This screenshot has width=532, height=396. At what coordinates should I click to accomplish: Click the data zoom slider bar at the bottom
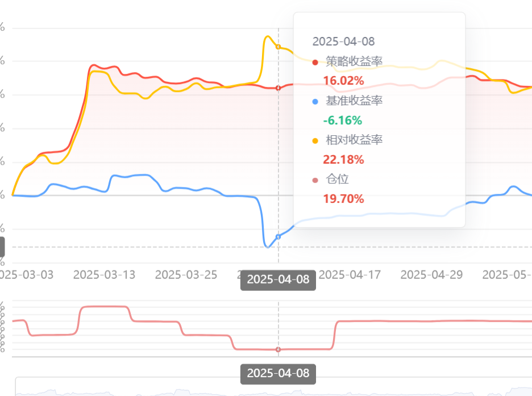click(273, 387)
